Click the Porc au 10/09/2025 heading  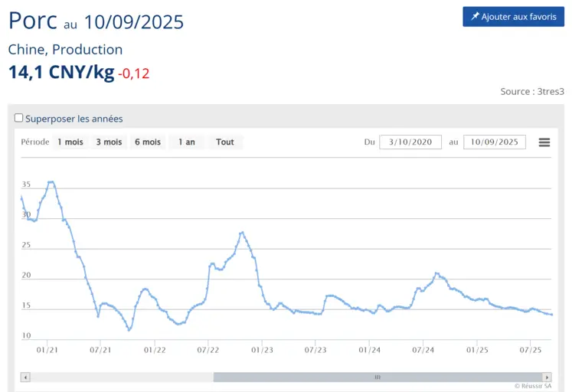(x=96, y=21)
